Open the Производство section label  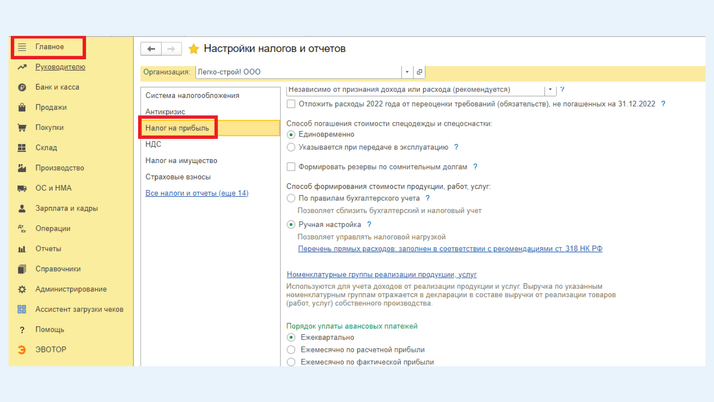click(60, 168)
